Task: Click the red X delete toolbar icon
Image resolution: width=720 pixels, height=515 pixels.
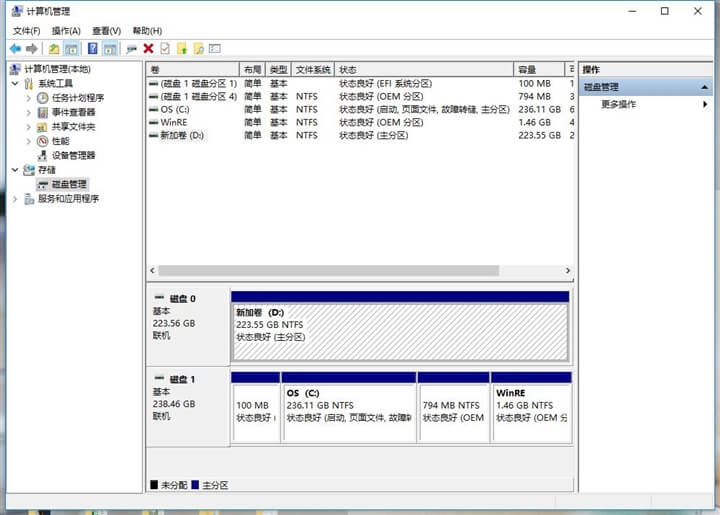Action: 148,48
